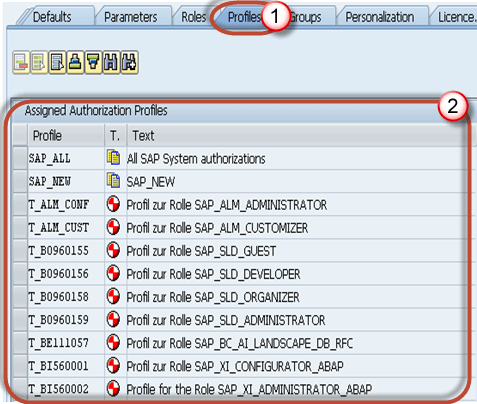Click the T_ALM_CUST profile cell
This screenshot has width=477, height=404.
tap(66, 227)
